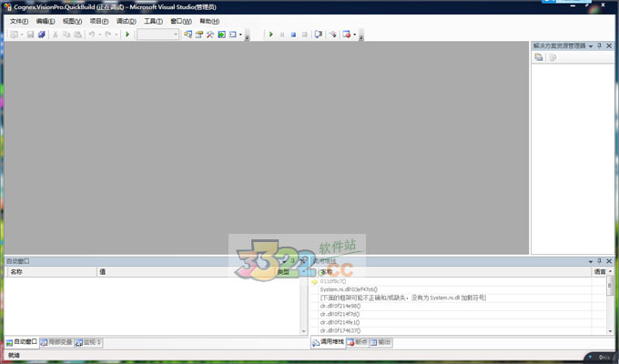This screenshot has height=364, width=619.
Task: Click the Paste clipboard icon
Action: pyautogui.click(x=77, y=35)
